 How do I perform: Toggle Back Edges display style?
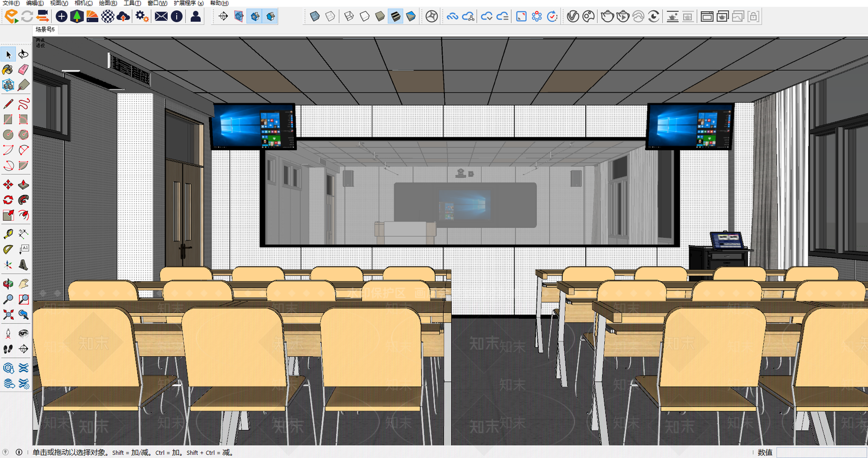click(330, 16)
